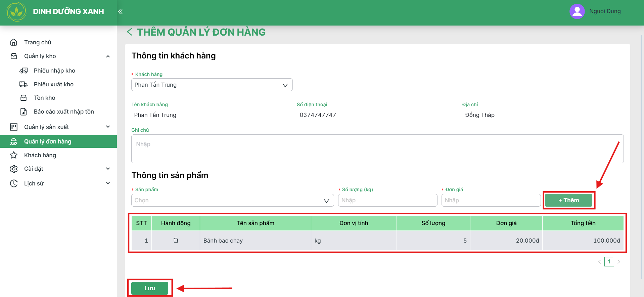Click the Lưu save button
Viewport: 644px width, 297px height.
150,288
